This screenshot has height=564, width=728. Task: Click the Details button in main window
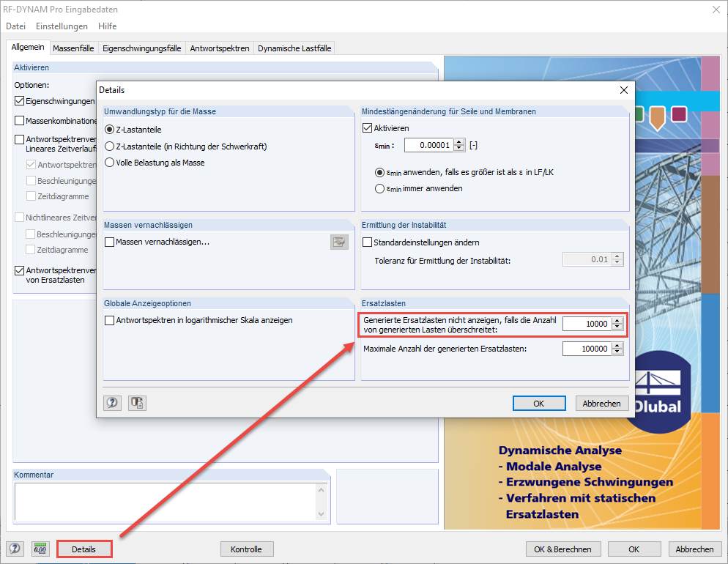coord(84,549)
